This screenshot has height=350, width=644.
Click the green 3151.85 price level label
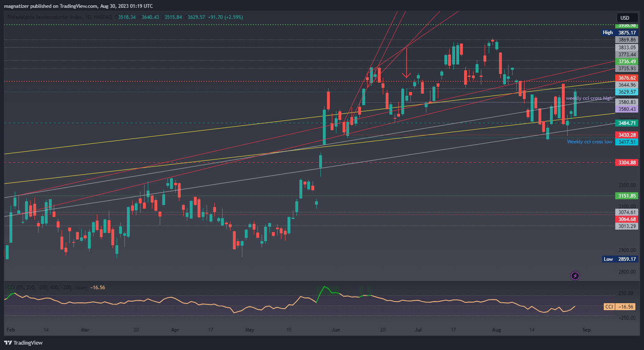[x=627, y=196]
